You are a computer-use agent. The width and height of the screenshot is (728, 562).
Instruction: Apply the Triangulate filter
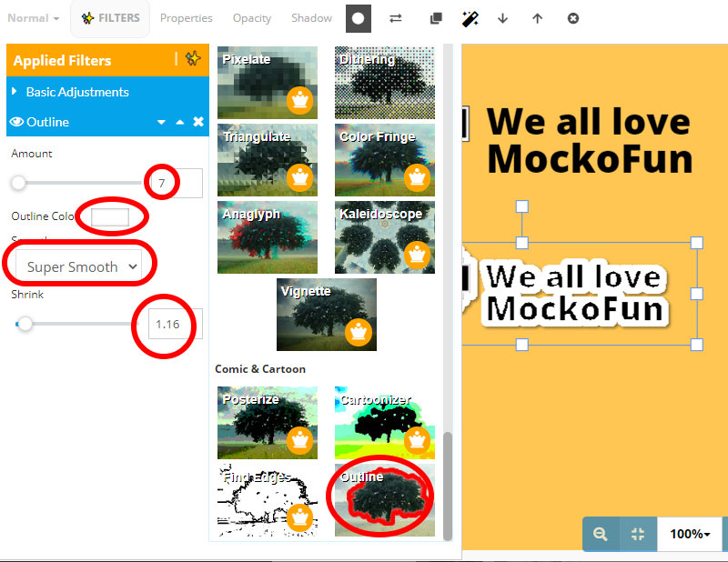click(x=268, y=160)
